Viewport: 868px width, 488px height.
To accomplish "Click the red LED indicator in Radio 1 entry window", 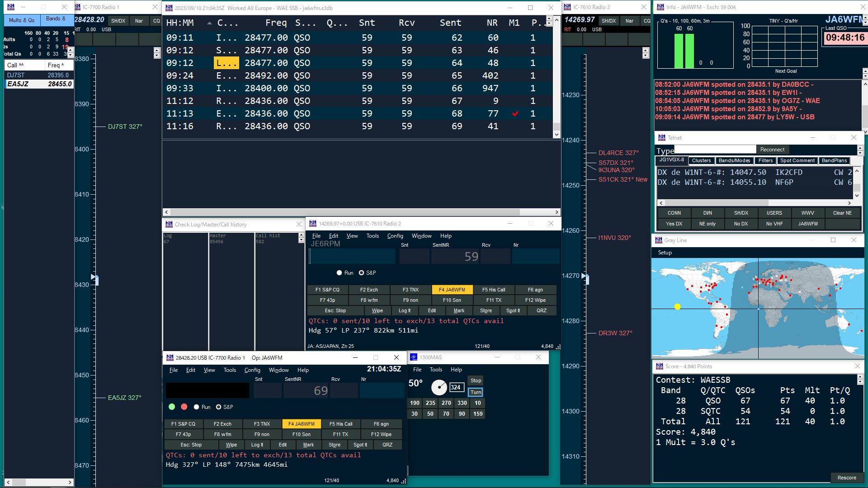I will coord(184,407).
